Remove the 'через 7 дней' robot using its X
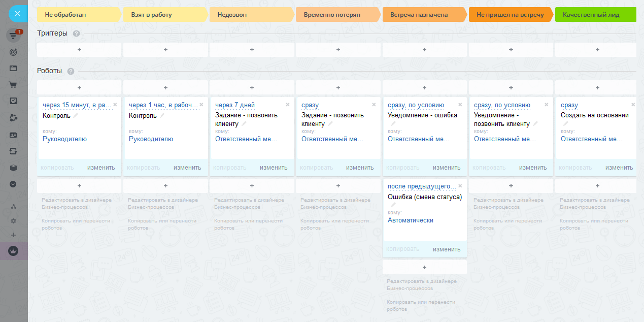This screenshot has height=322, width=644. tap(288, 105)
